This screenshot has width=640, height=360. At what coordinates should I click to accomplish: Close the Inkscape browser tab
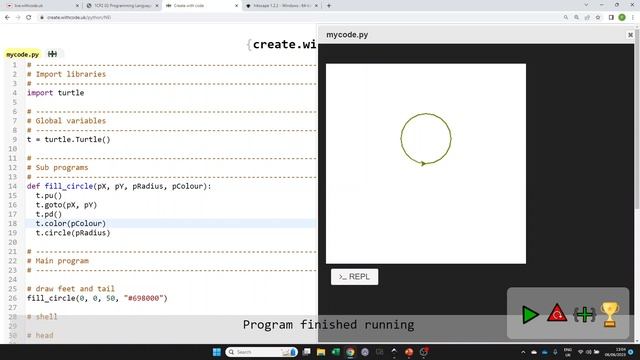click(316, 6)
